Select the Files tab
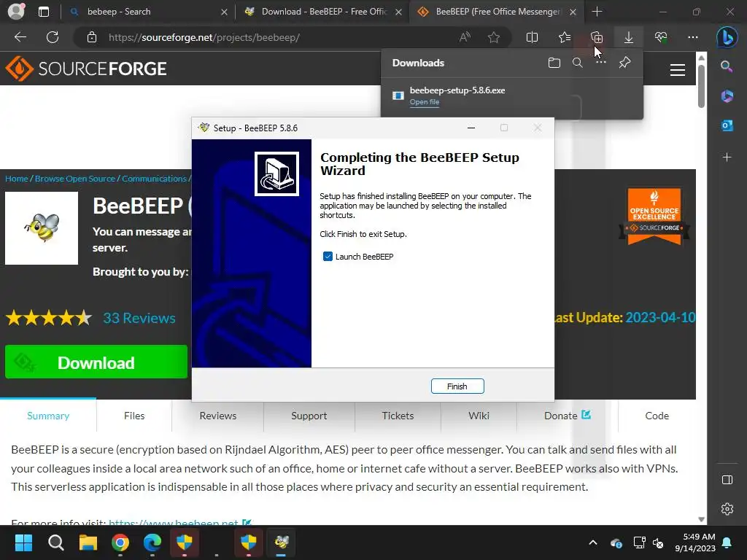This screenshot has height=560, width=747. click(134, 416)
